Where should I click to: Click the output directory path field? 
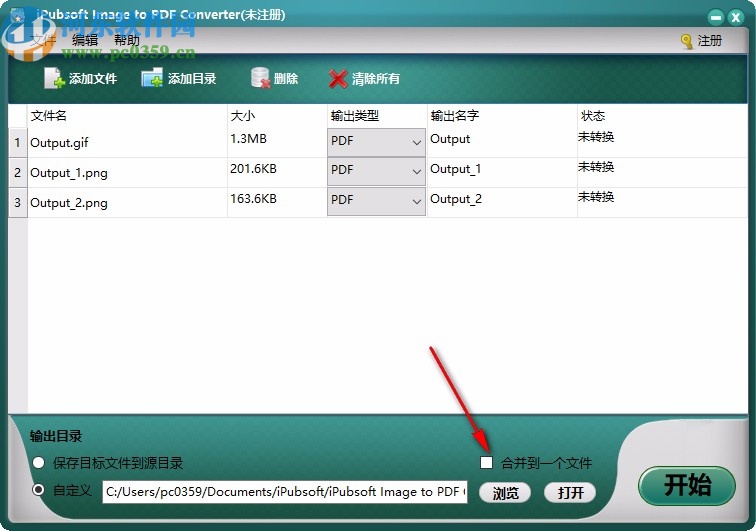[285, 491]
